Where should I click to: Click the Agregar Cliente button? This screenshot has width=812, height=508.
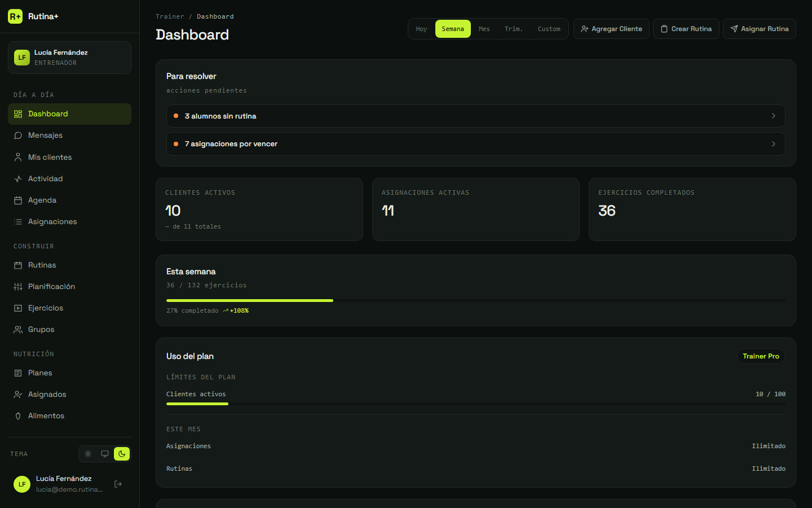[x=611, y=29]
